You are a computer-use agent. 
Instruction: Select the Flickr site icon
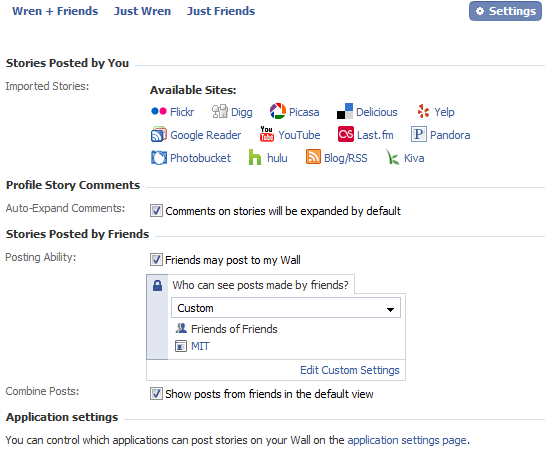pos(159,111)
